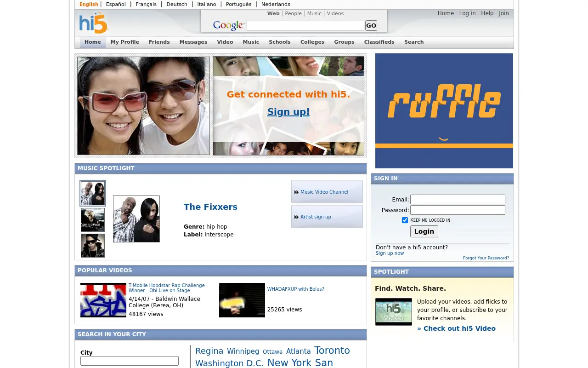Open the Schools tab
The width and height of the screenshot is (588, 368).
point(280,42)
